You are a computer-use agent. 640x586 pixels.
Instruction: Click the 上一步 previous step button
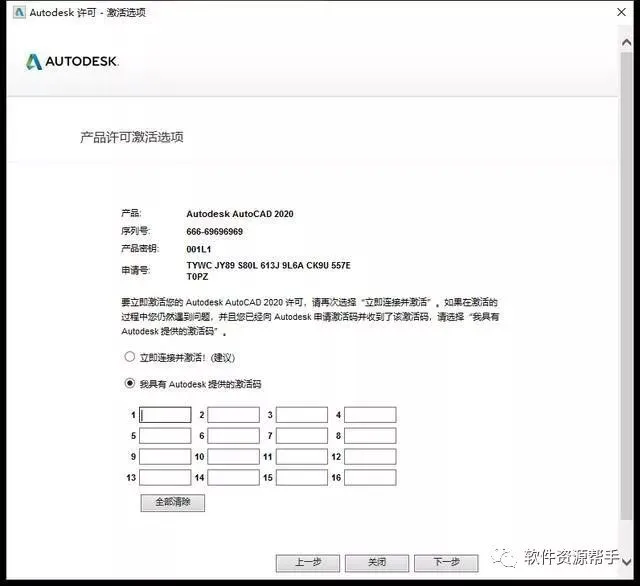(x=308, y=563)
